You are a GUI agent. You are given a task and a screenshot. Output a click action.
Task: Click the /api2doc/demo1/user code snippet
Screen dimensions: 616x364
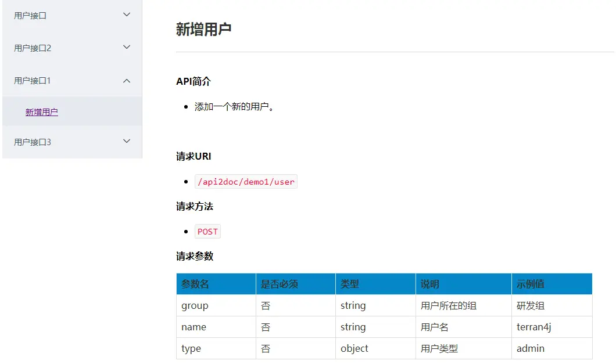246,181
